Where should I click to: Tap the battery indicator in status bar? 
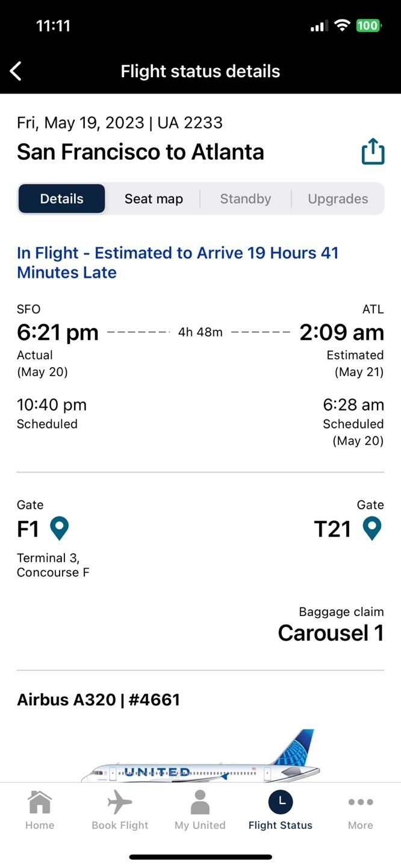[x=368, y=25]
